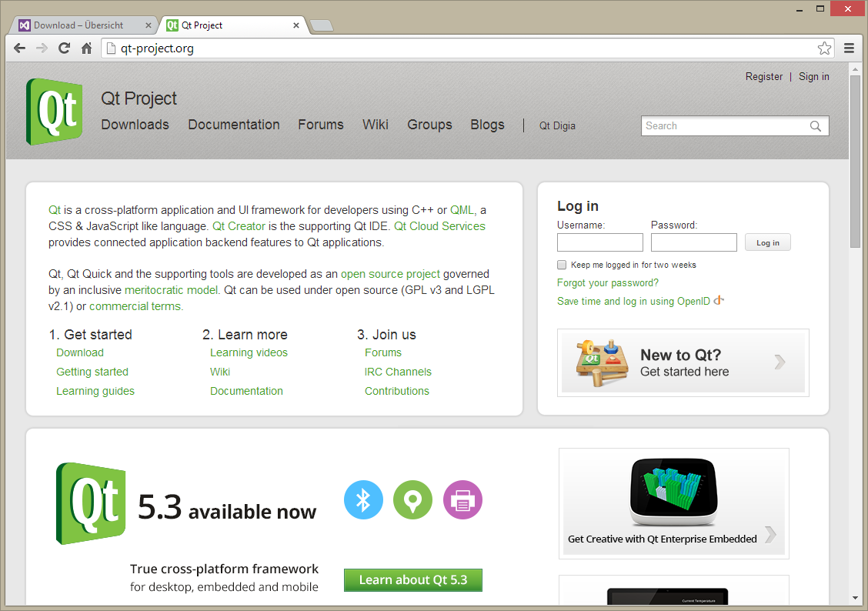Open the Documentation nav item
Viewport: 868px width, 611px height.
tap(234, 125)
